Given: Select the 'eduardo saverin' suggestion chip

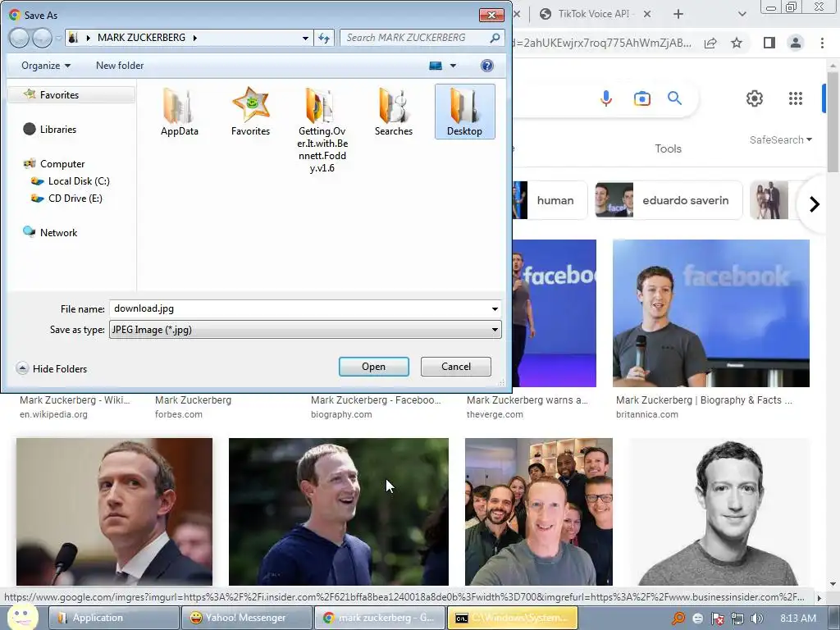Looking at the screenshot, I should 669,200.
